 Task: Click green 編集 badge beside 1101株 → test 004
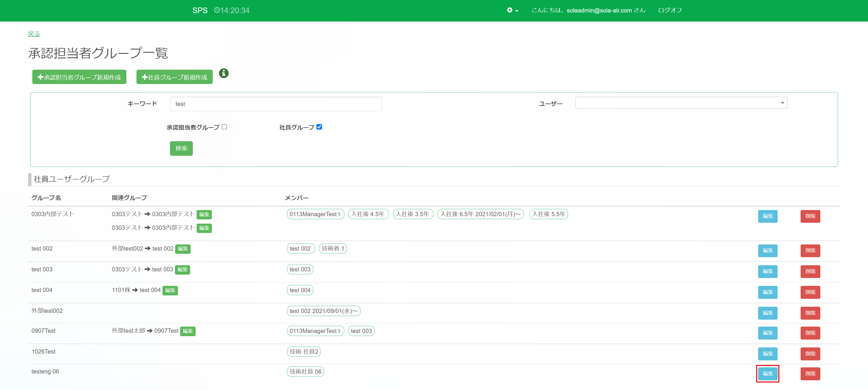pos(170,290)
